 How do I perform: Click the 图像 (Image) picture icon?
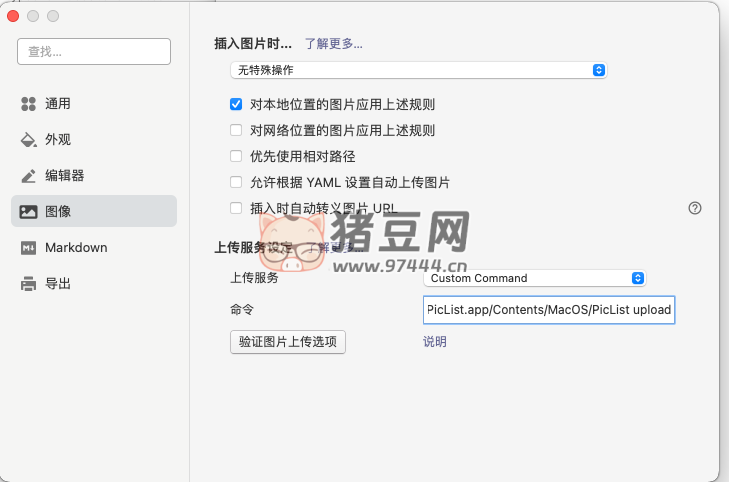click(28, 212)
